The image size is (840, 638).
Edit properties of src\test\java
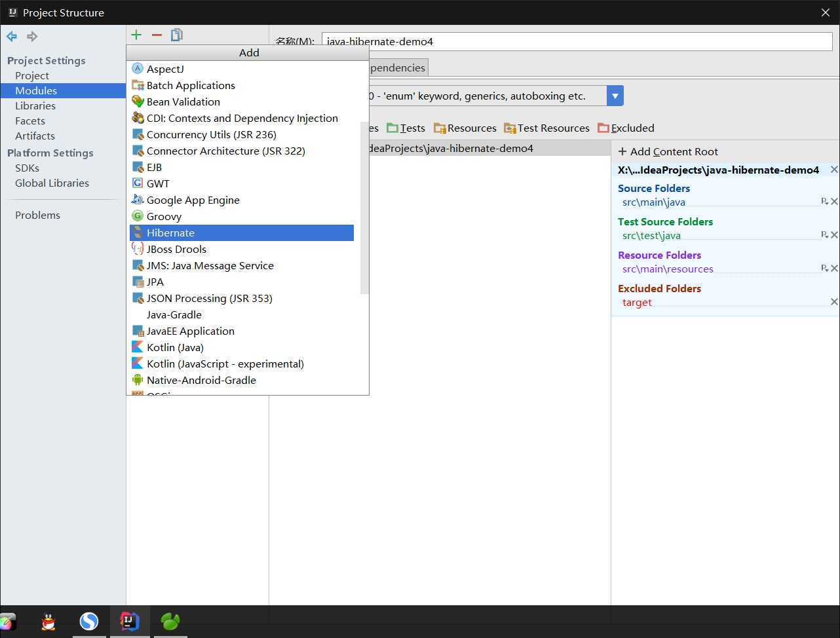[x=824, y=235]
